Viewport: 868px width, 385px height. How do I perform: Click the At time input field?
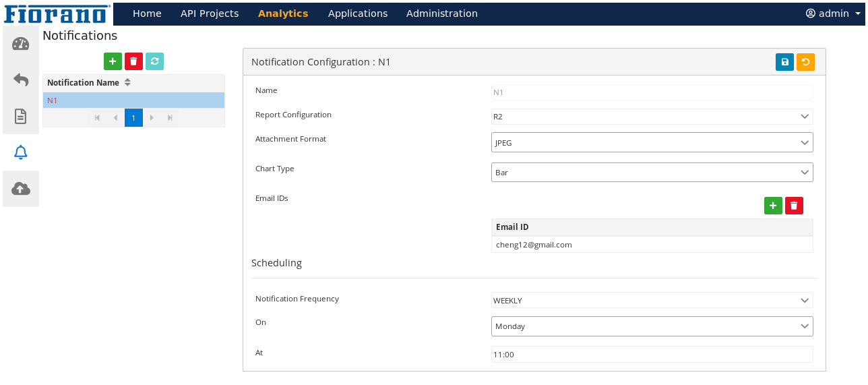tap(652, 355)
